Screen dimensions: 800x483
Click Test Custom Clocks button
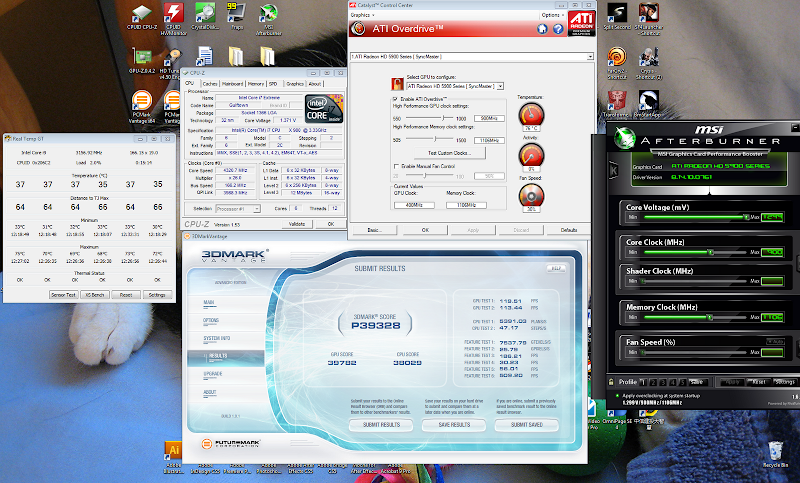click(x=449, y=153)
